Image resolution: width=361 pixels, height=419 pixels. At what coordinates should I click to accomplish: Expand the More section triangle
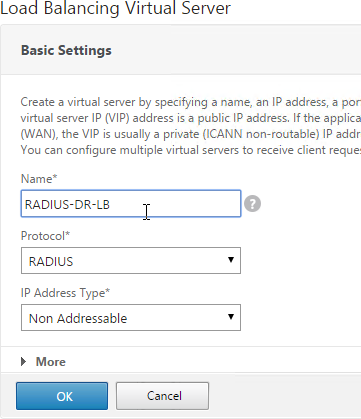pos(23,362)
